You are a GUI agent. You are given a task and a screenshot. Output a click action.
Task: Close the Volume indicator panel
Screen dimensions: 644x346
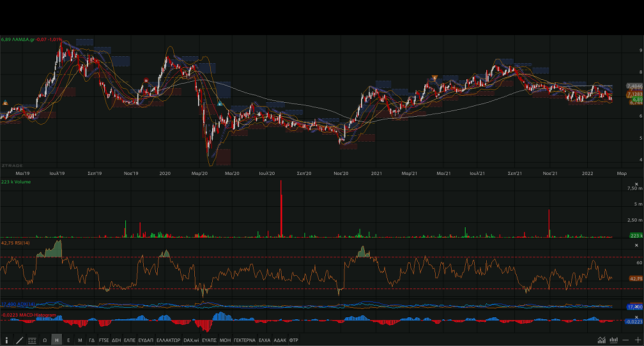tap(636, 183)
